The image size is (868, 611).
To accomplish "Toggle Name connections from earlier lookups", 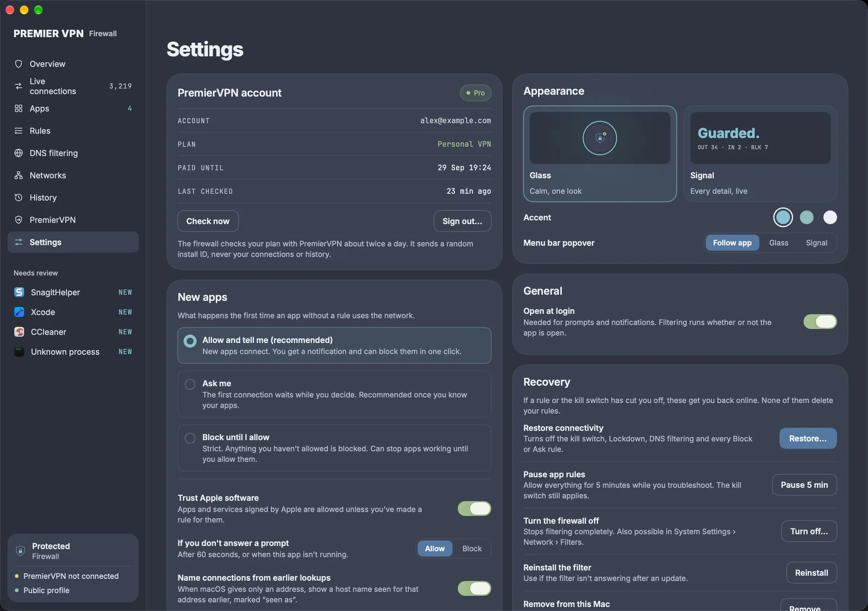I will coord(474,588).
